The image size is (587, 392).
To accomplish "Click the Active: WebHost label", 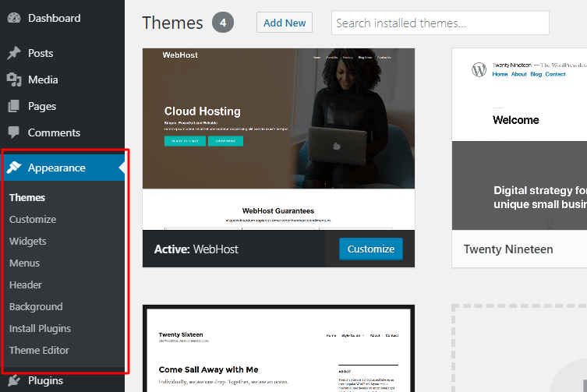I will 196,249.
